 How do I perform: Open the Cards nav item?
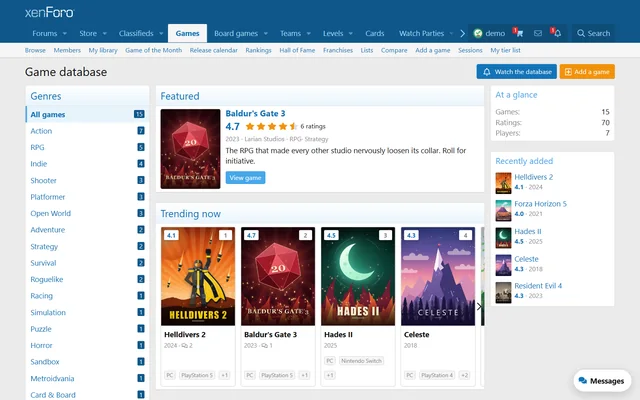point(375,33)
